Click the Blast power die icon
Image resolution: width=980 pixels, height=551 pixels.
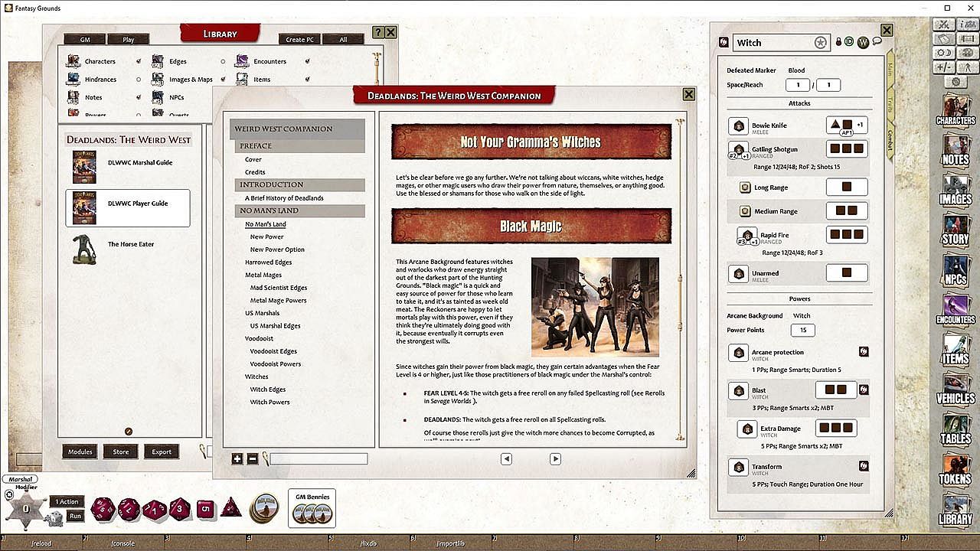click(x=740, y=391)
